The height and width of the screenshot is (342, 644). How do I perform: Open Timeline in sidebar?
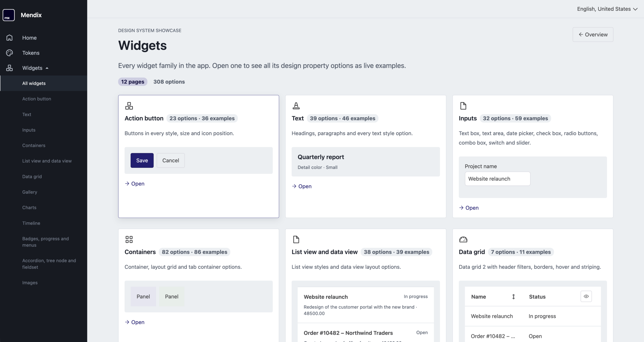[44, 223]
